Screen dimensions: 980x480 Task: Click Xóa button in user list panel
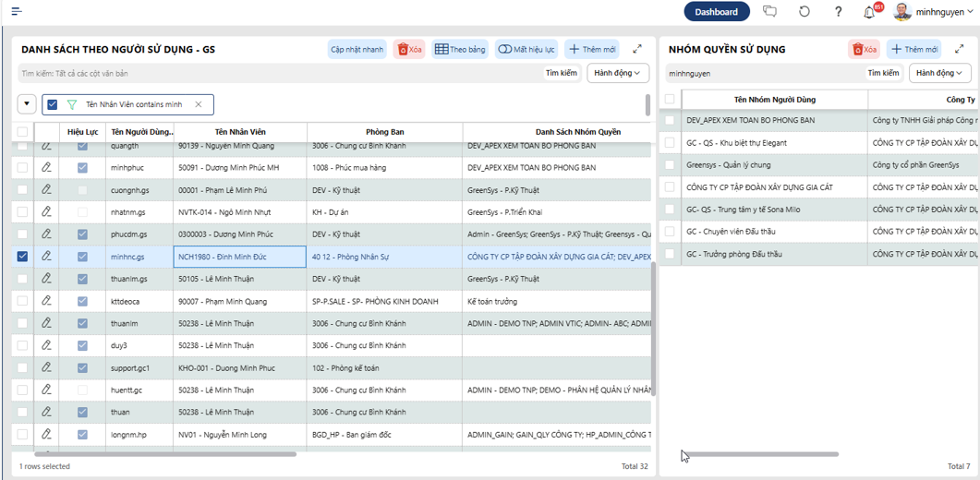(409, 49)
